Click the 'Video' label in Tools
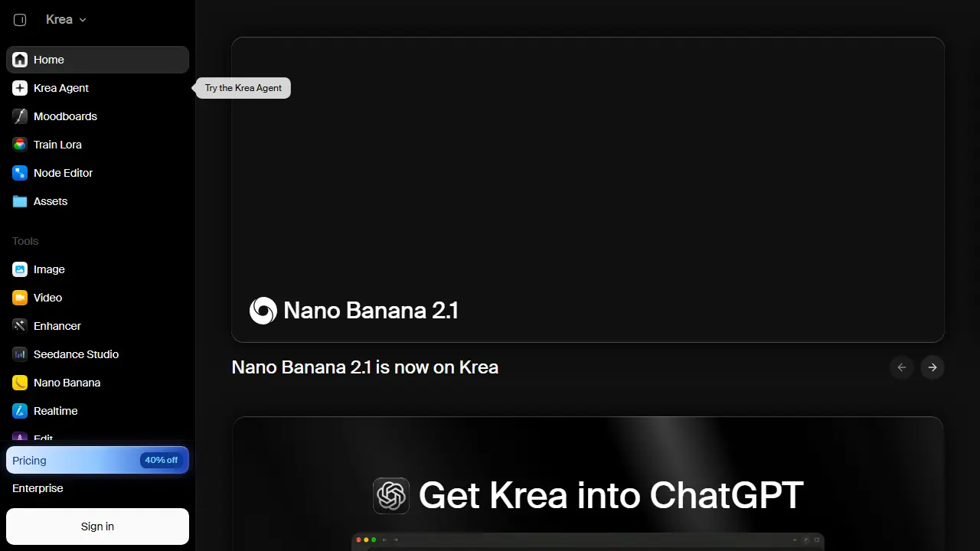The height and width of the screenshot is (551, 980). (47, 298)
